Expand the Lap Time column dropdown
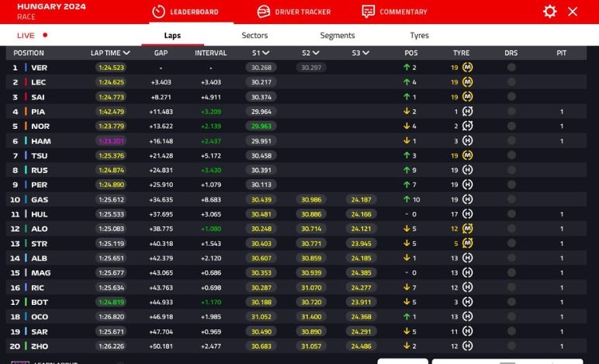This screenshot has height=364, width=599. tap(126, 54)
